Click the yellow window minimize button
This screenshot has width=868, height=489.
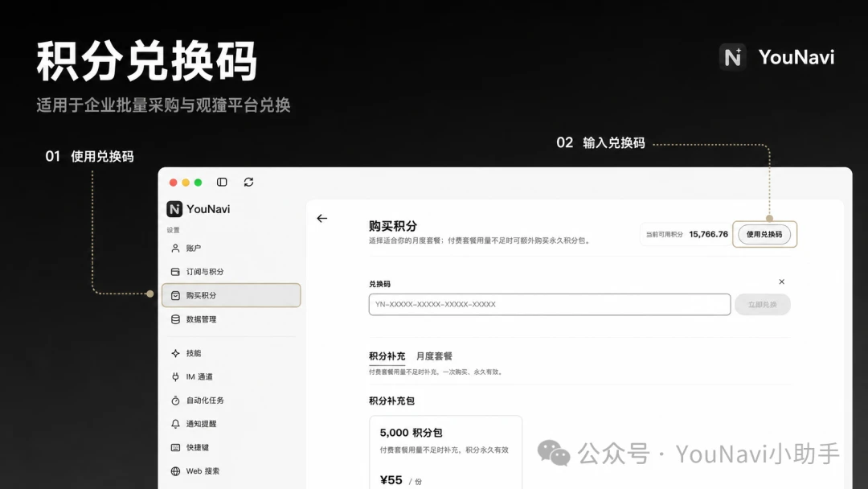coord(186,183)
